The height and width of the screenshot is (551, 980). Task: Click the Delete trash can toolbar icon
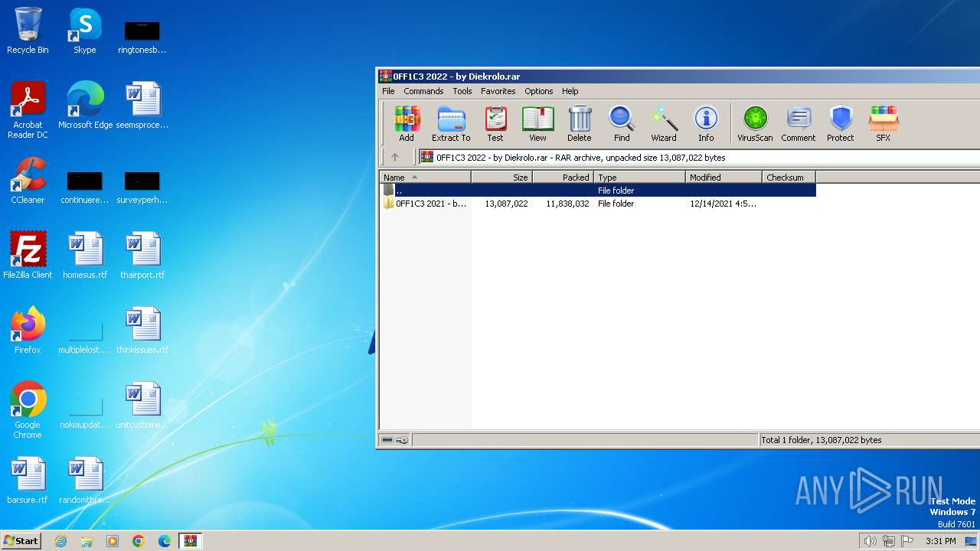tap(580, 124)
